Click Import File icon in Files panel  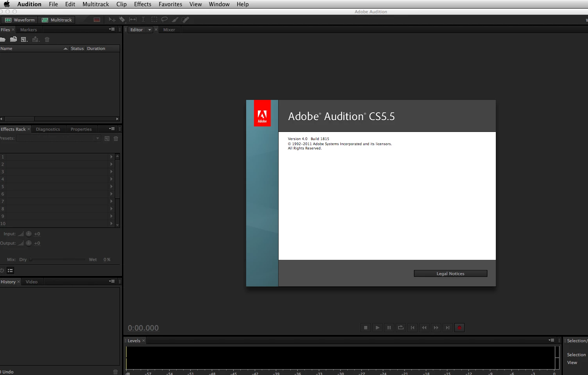click(13, 39)
